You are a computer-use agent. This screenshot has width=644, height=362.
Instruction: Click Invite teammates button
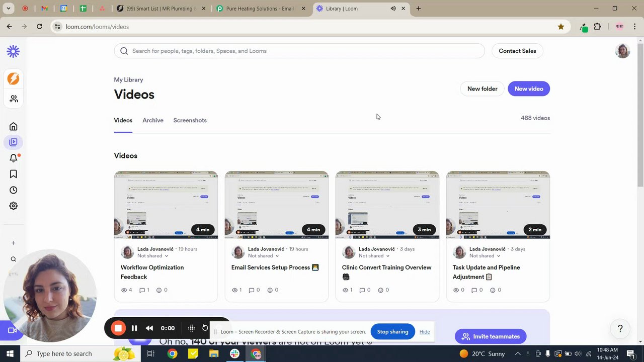pos(491,336)
